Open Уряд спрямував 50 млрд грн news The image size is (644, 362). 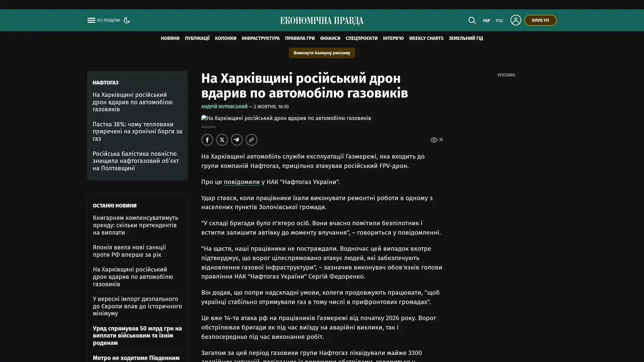click(138, 336)
